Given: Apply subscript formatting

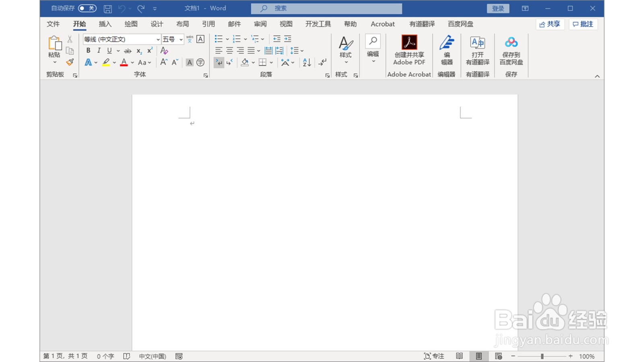Looking at the screenshot, I should click(139, 51).
